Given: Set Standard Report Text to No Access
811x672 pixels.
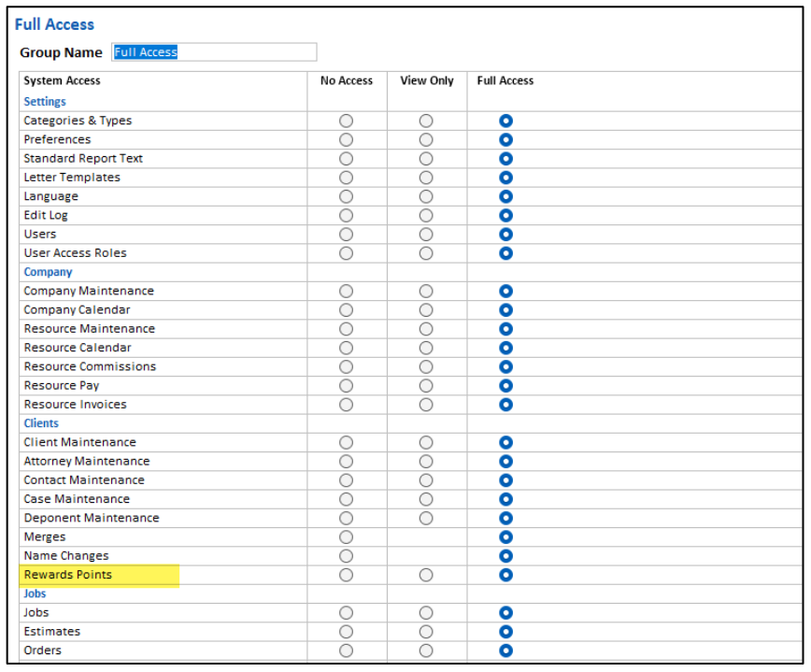Looking at the screenshot, I should (x=346, y=159).
